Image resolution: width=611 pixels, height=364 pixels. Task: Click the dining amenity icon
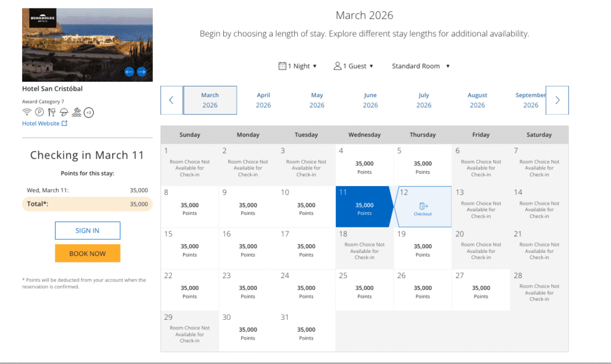pos(51,112)
